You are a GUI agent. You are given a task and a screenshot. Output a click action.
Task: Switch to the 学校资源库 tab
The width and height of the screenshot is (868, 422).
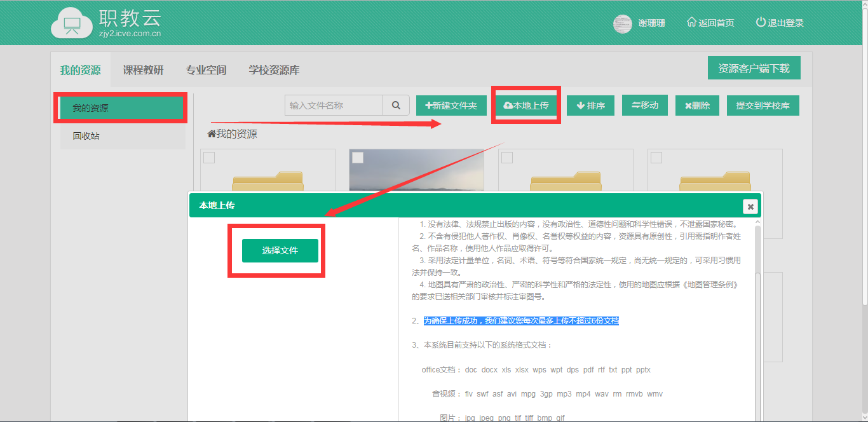tap(274, 70)
